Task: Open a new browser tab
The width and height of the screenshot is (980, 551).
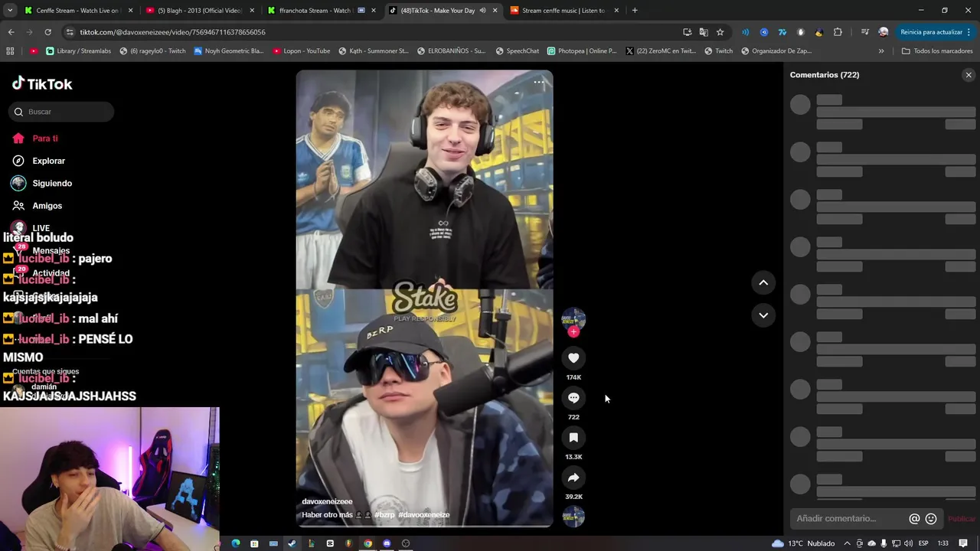Action: click(635, 11)
